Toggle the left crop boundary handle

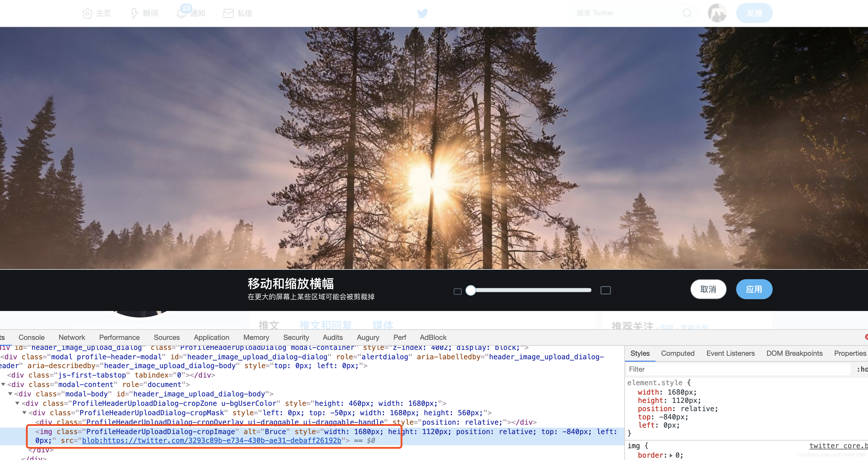458,291
